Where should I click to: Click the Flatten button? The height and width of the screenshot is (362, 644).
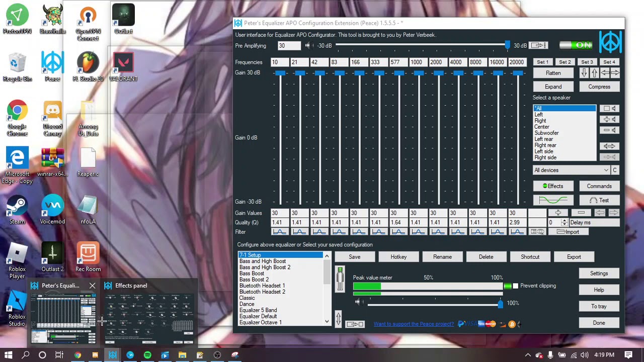tap(553, 73)
